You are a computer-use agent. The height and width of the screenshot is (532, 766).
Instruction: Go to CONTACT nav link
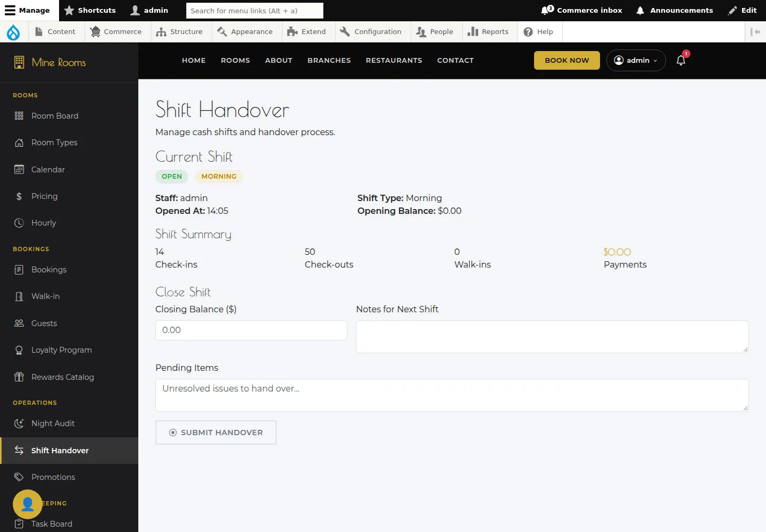(x=455, y=61)
